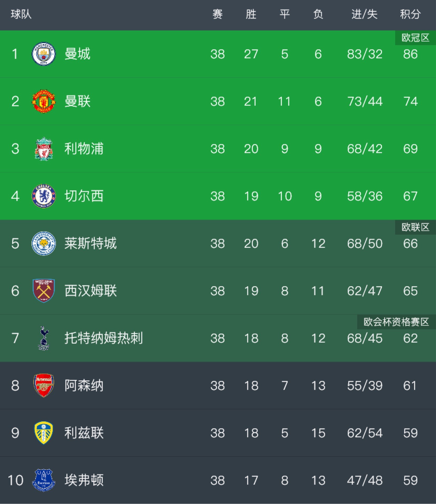Click the 欧联区 zone label
The width and height of the screenshot is (436, 504).
(415, 227)
